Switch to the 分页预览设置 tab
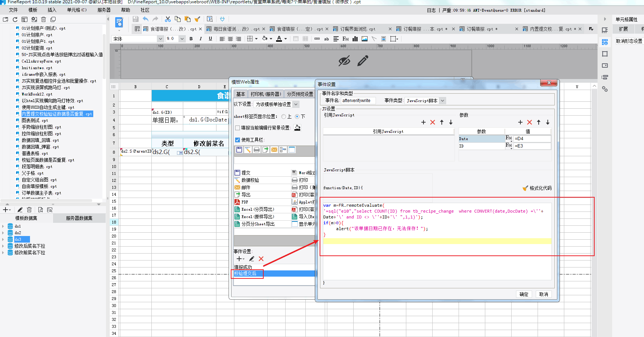This screenshot has height=337, width=644. coord(300,94)
